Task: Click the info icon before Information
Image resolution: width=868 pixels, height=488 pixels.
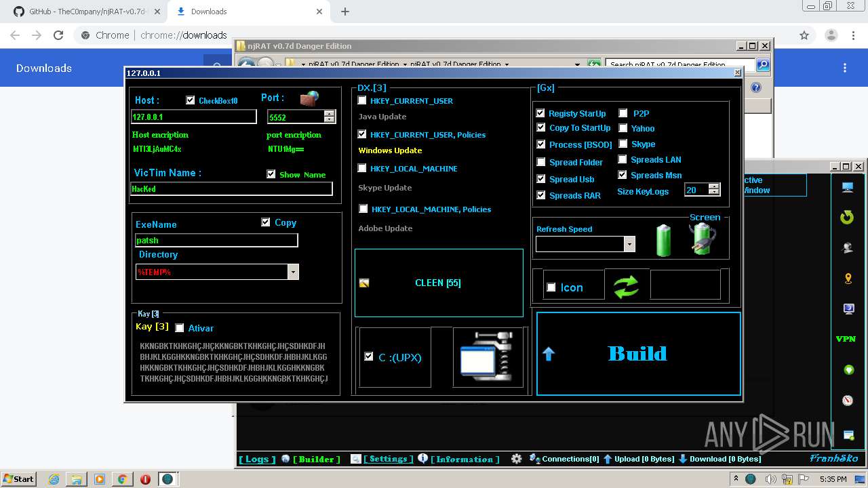Action: point(422,458)
